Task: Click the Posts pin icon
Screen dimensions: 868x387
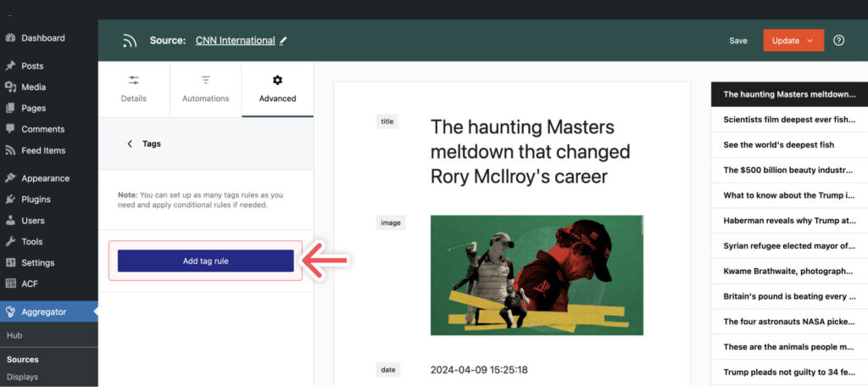Action: 10,66
